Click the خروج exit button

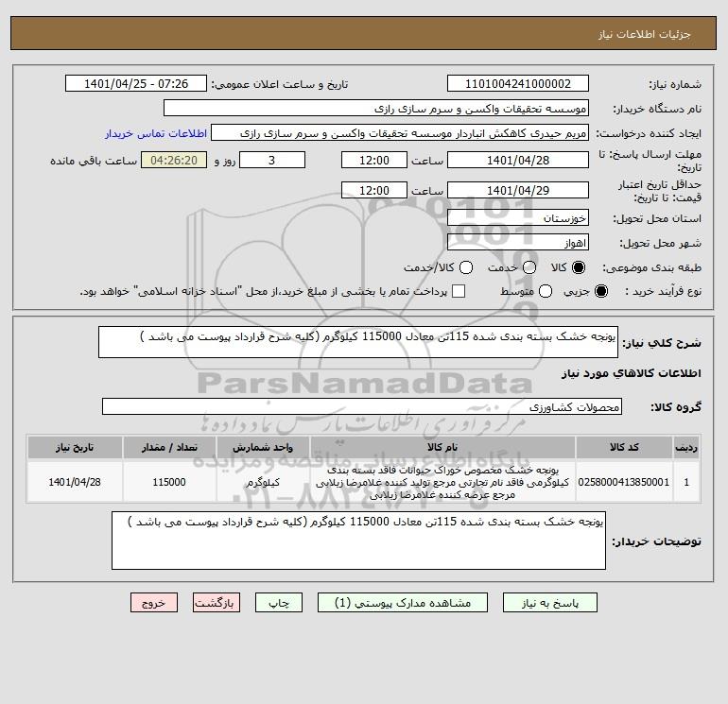tap(154, 602)
